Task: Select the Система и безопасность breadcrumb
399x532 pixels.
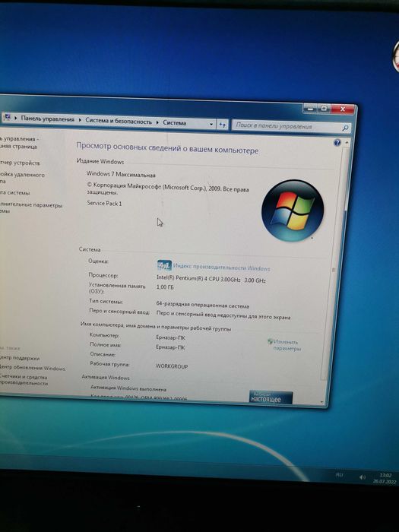Action: [x=119, y=121]
